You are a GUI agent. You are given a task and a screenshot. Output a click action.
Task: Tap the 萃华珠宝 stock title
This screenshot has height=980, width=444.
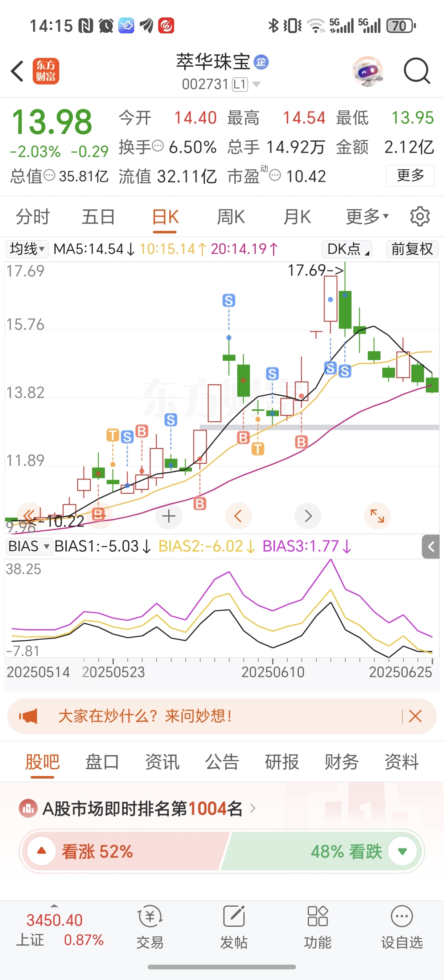pyautogui.click(x=213, y=62)
